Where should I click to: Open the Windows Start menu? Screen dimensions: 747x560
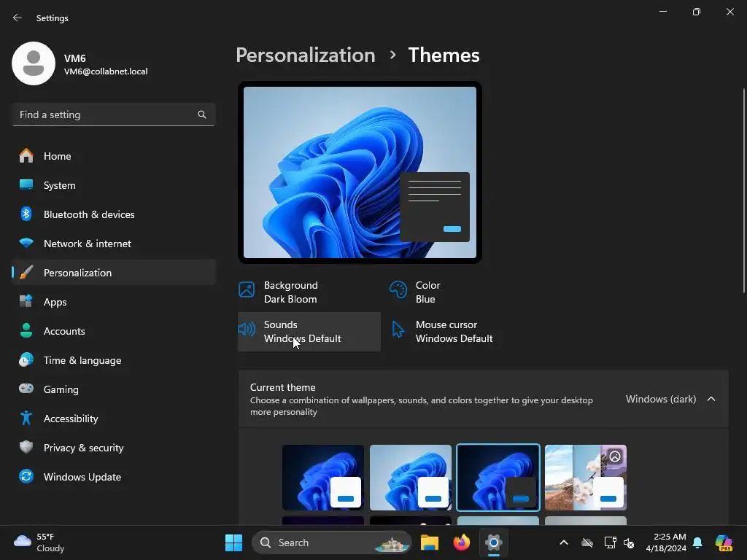(233, 542)
